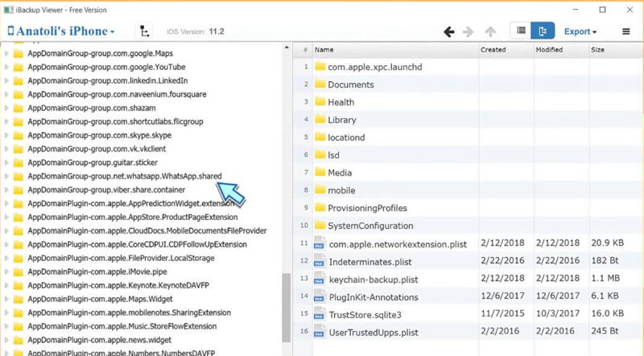Expand AppDomainGroup-group.com.google.YouTube node
Image resolution: width=644 pixels, height=356 pixels.
[x=6, y=67]
